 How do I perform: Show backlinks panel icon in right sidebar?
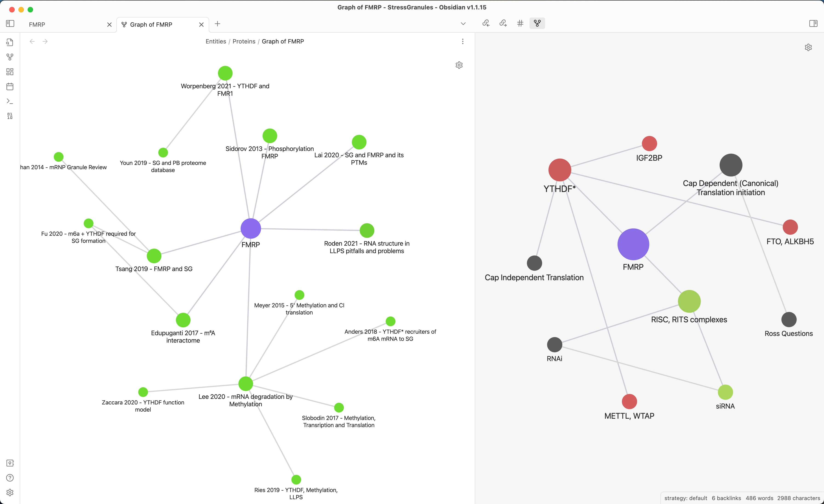pos(486,23)
